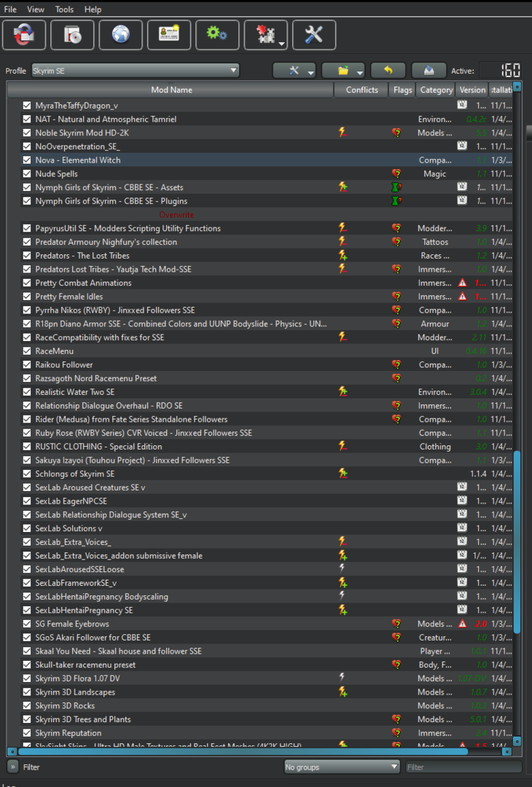Toggle SexLabFrameworkSE_v checkbox

[27, 583]
